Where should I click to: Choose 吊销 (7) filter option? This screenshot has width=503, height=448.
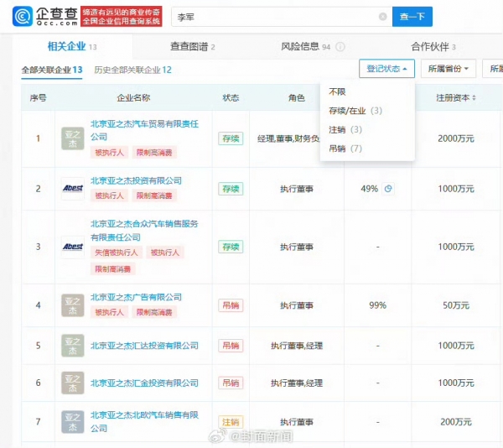[345, 148]
